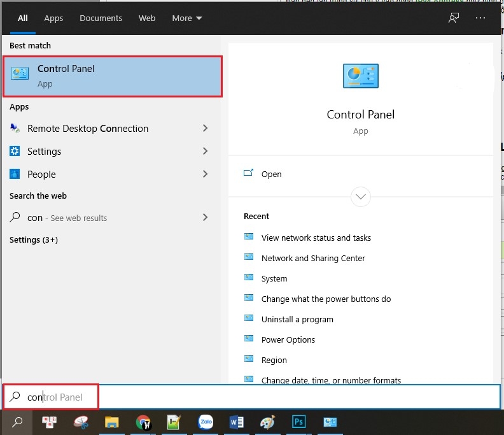This screenshot has height=435, width=504.
Task: Click the feedback icon in search header
Action: click(x=453, y=18)
